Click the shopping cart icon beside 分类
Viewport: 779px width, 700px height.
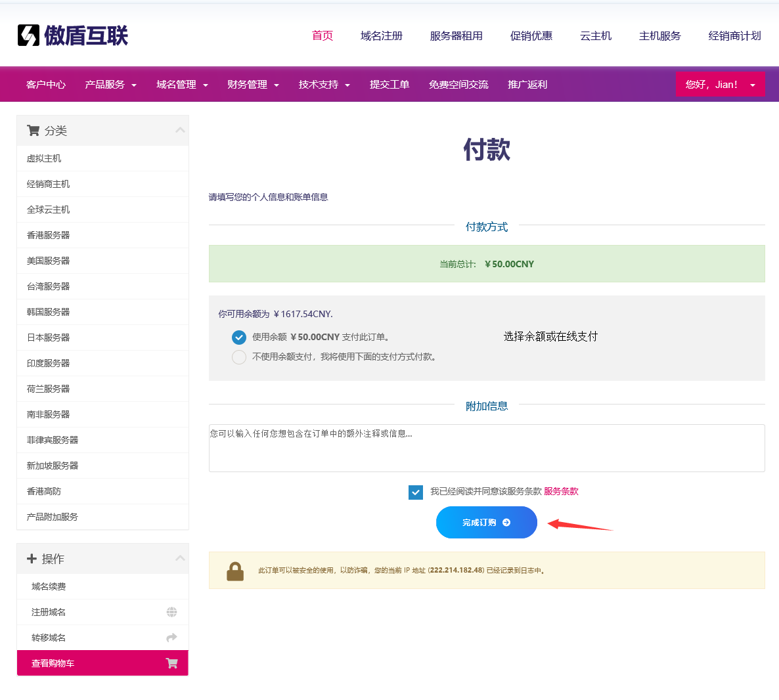(33, 131)
